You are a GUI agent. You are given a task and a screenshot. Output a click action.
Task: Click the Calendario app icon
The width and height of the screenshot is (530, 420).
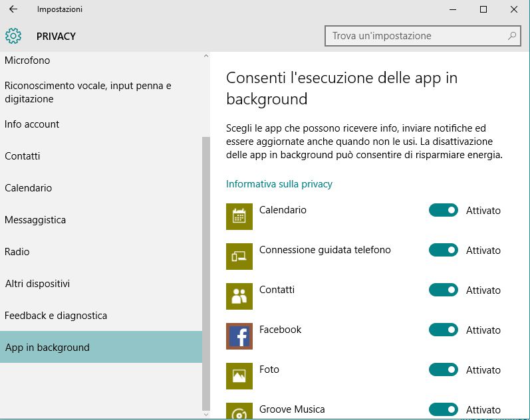(x=239, y=217)
